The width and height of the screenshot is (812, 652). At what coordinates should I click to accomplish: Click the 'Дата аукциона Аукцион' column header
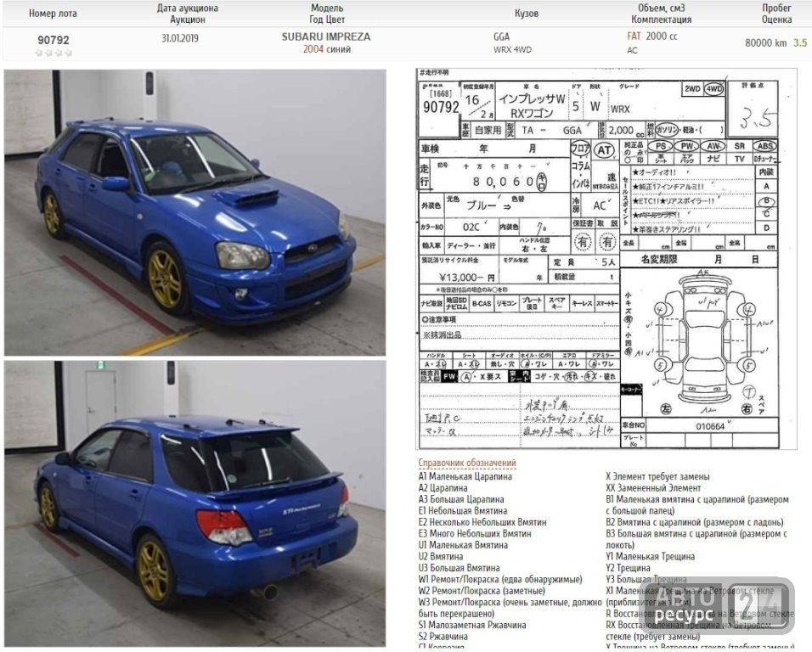188,14
